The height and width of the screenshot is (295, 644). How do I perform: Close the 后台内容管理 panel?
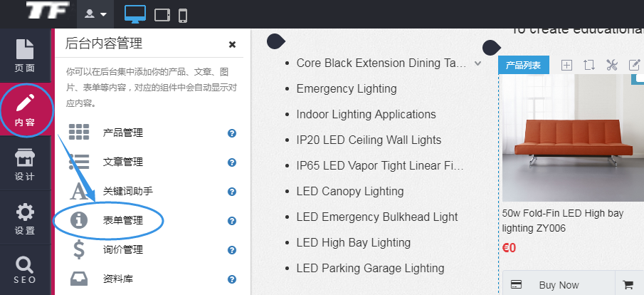point(232,44)
